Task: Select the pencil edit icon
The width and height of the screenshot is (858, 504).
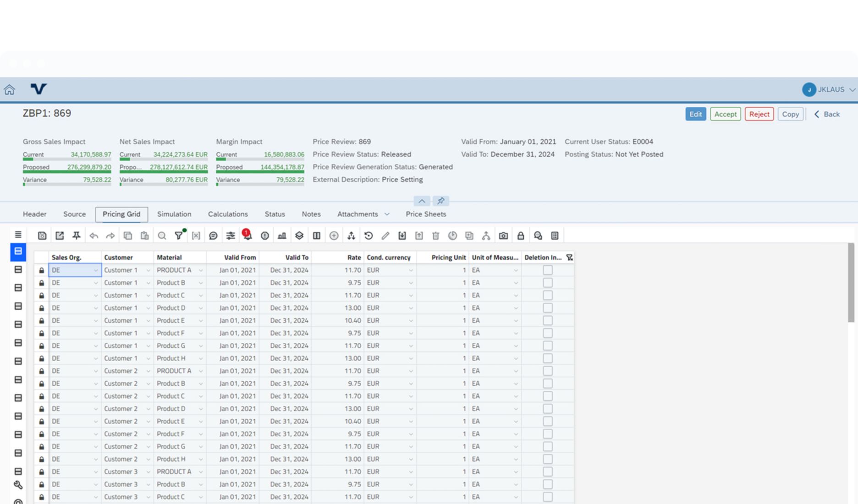Action: point(385,235)
